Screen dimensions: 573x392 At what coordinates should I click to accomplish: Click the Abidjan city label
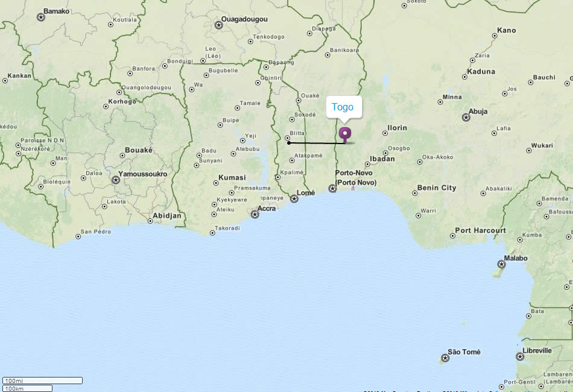[x=167, y=215]
